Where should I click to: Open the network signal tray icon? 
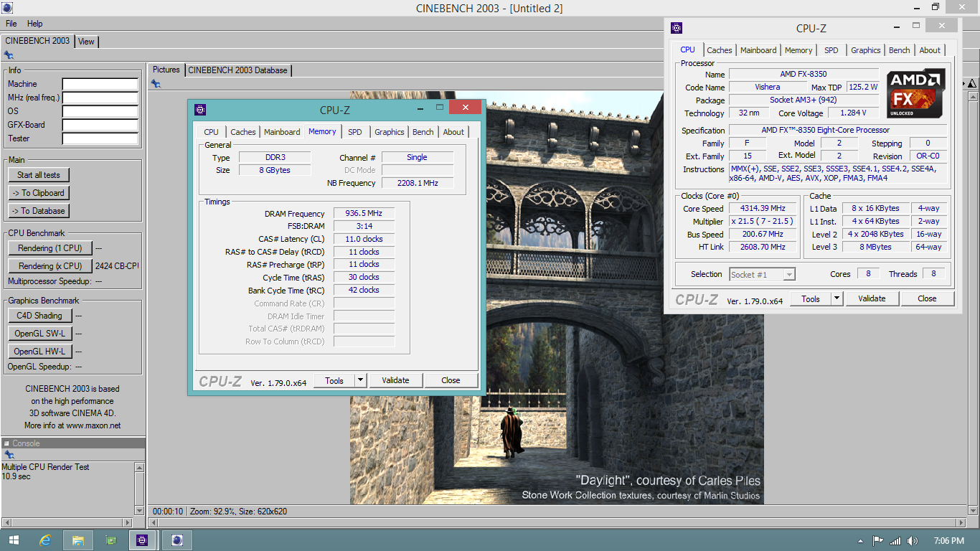[895, 541]
